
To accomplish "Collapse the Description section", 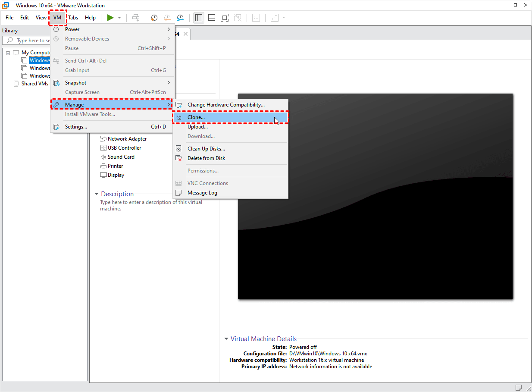I will (97, 194).
